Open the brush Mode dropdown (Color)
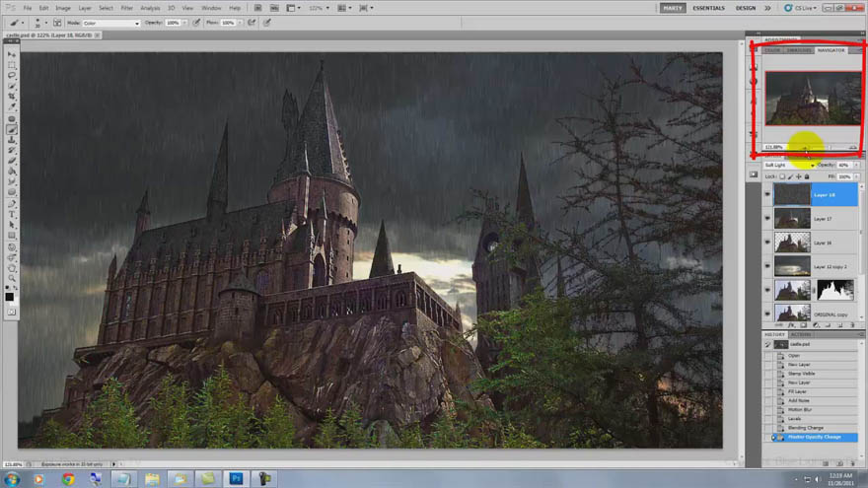The width and height of the screenshot is (868, 488). [x=111, y=24]
